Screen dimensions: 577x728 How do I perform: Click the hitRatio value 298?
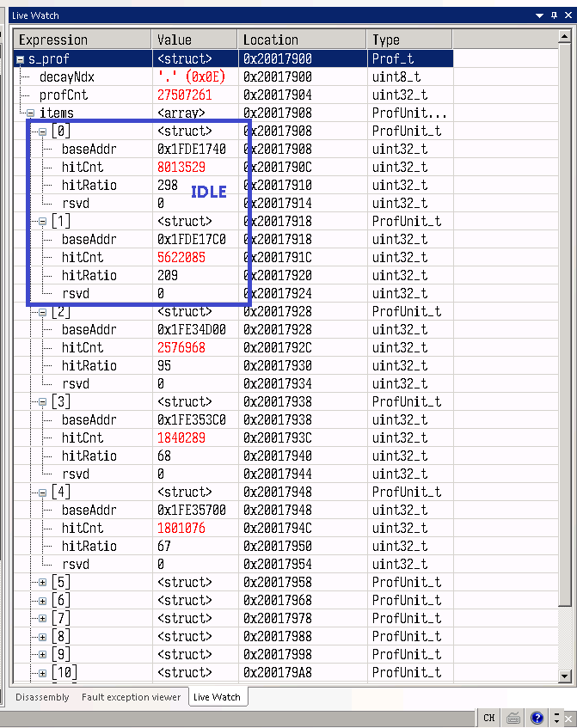coord(167,186)
